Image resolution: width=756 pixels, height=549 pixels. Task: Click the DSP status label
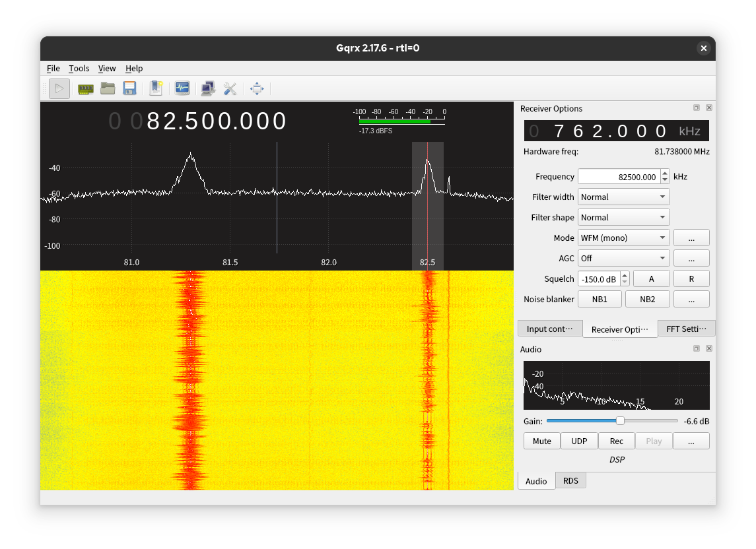point(617,460)
